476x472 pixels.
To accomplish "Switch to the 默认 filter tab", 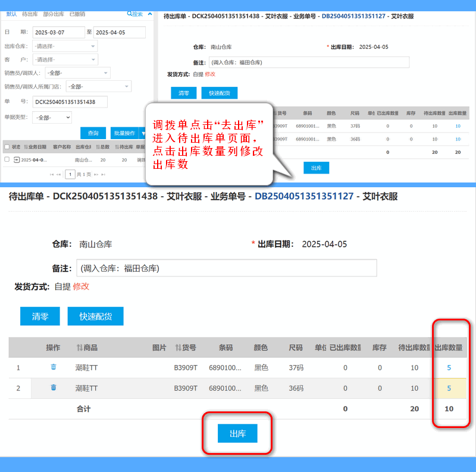I will point(11,14).
